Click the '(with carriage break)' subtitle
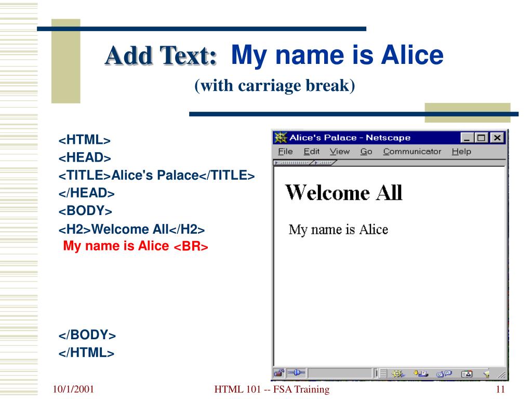Viewport: 532px width, 399px height. (275, 85)
